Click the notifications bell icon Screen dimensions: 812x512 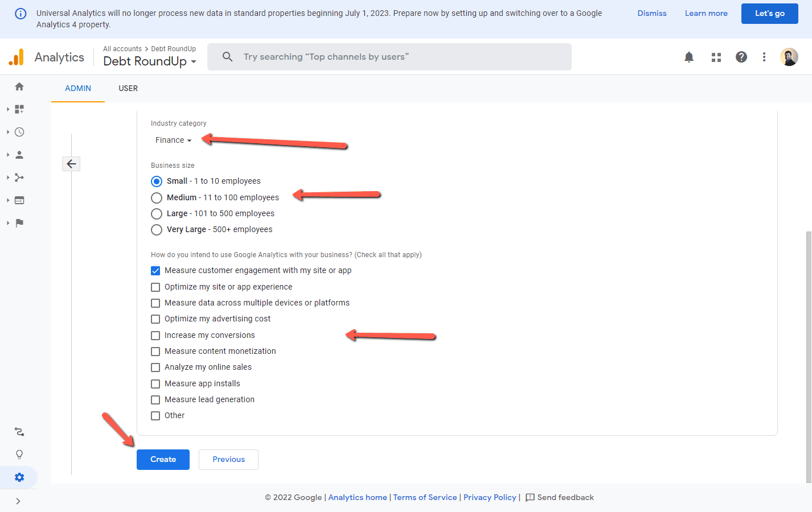click(x=689, y=57)
